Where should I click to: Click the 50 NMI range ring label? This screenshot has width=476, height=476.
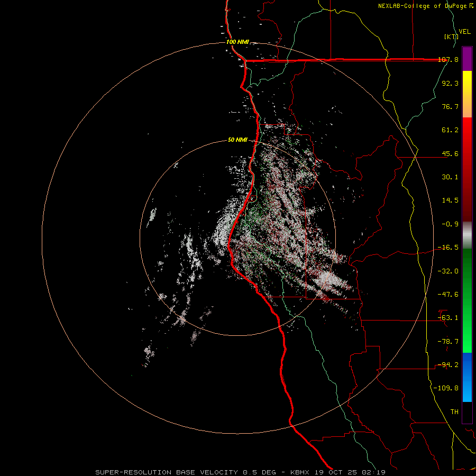click(237, 140)
